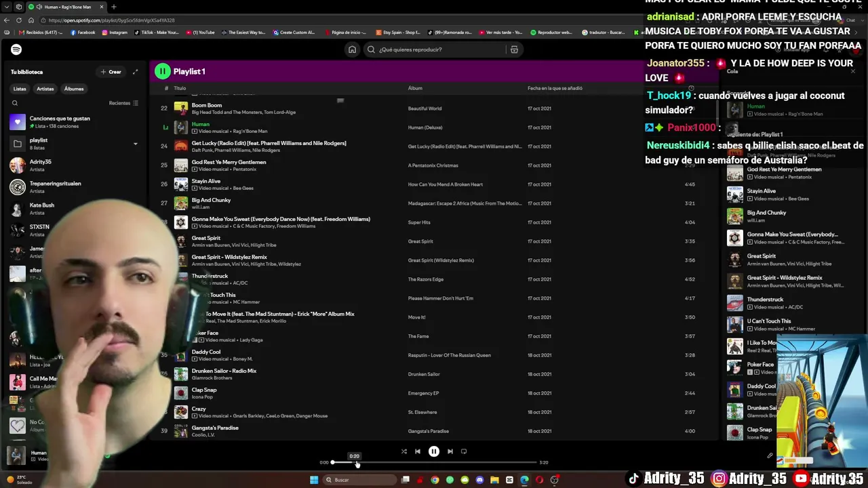Open a new browser tab
This screenshot has height=488, width=868.
point(114,7)
